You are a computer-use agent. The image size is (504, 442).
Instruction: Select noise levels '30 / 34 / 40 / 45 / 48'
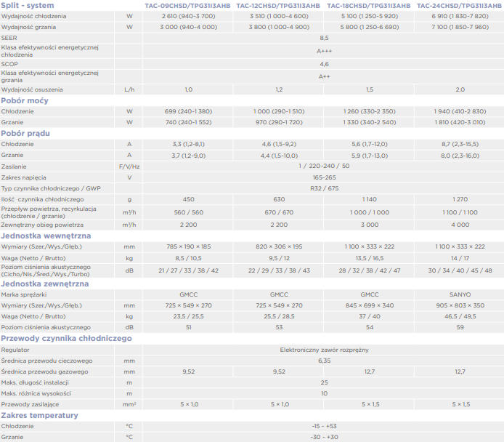click(x=460, y=270)
